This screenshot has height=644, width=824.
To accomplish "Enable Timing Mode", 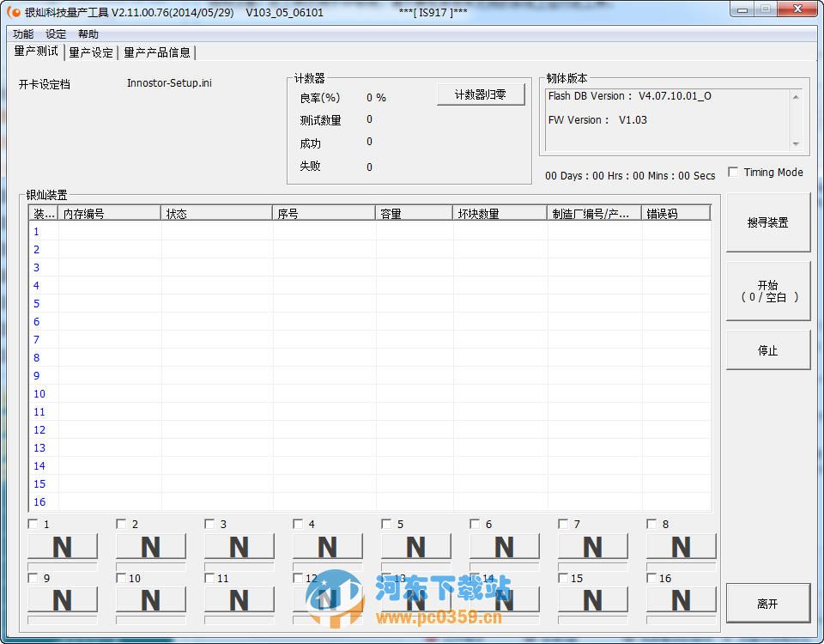I will coord(735,171).
